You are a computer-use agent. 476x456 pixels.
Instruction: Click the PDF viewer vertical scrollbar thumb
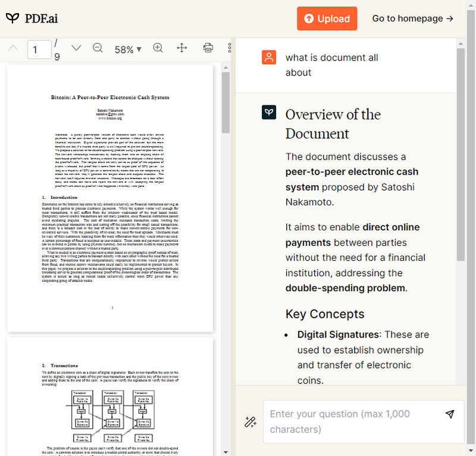click(226, 102)
